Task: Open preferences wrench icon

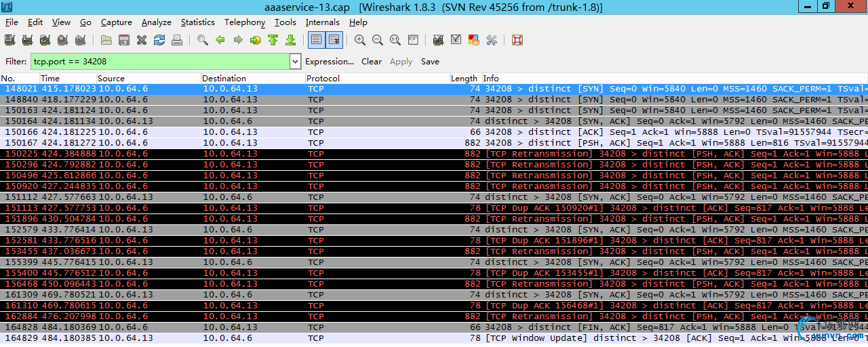Action: coord(492,40)
